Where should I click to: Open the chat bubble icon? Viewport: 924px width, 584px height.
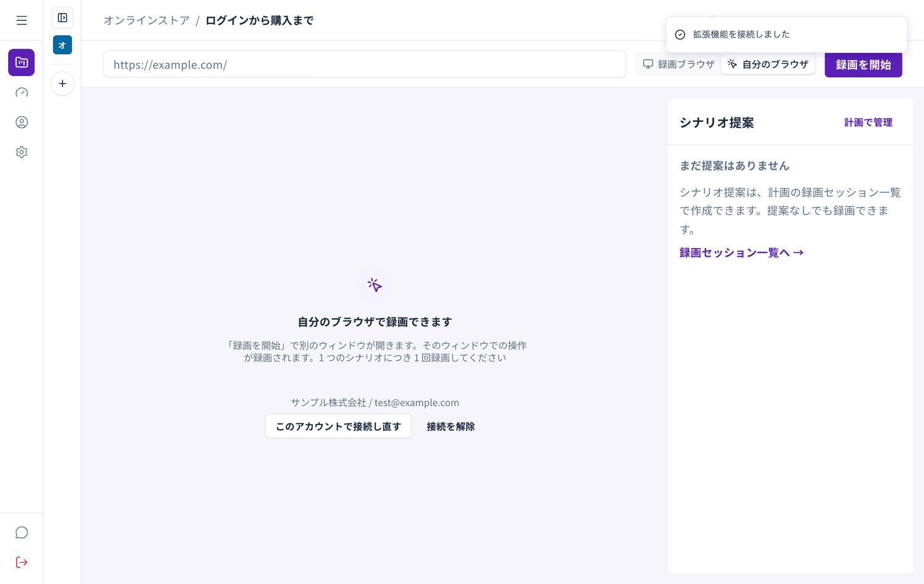[22, 532]
